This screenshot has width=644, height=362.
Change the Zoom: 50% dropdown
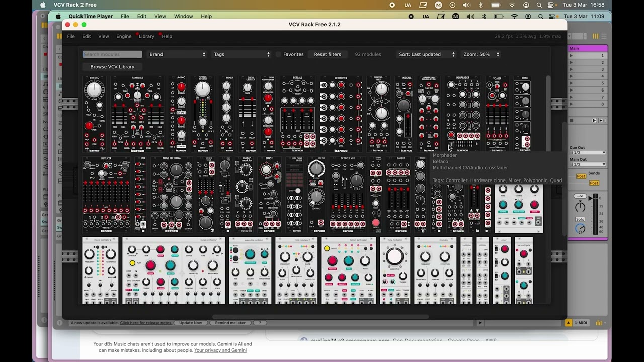pyautogui.click(x=481, y=54)
